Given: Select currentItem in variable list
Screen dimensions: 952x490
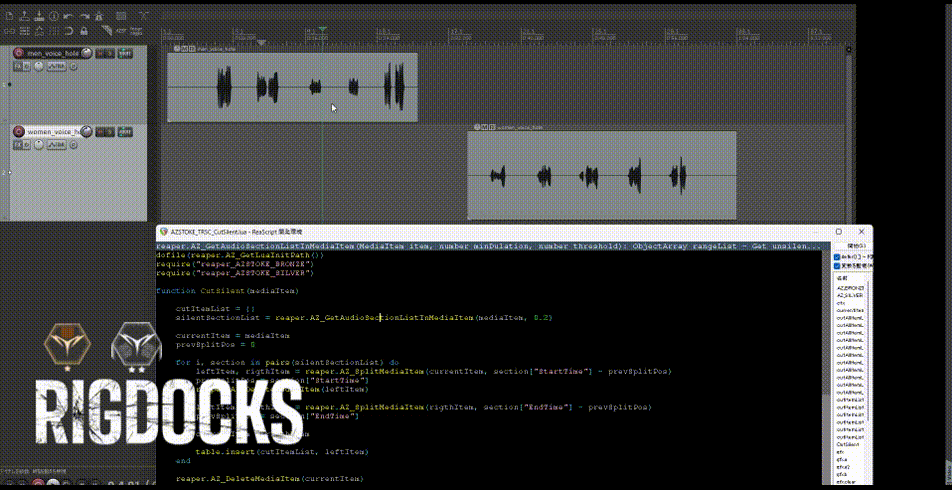Looking at the screenshot, I should 850,310.
